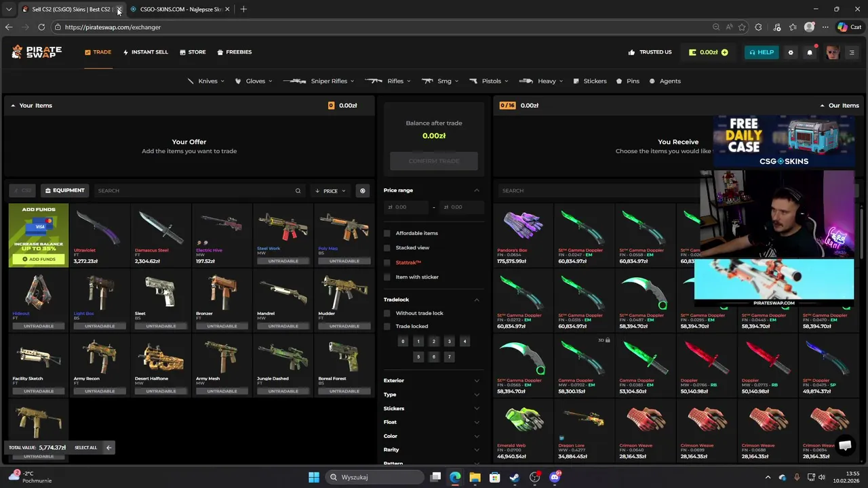This screenshot has height=488, width=868.
Task: Pick the Pandora's Box gloves
Action: click(523, 236)
